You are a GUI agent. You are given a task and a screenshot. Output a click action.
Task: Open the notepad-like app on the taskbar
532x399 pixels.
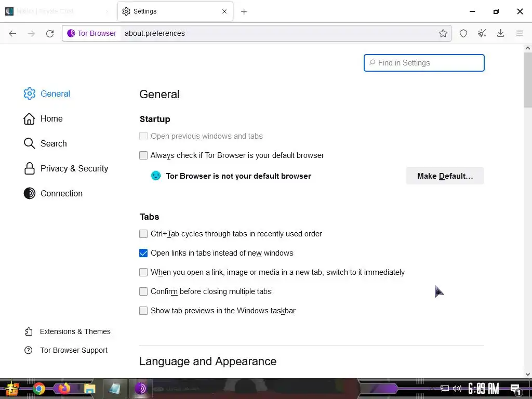click(x=115, y=389)
